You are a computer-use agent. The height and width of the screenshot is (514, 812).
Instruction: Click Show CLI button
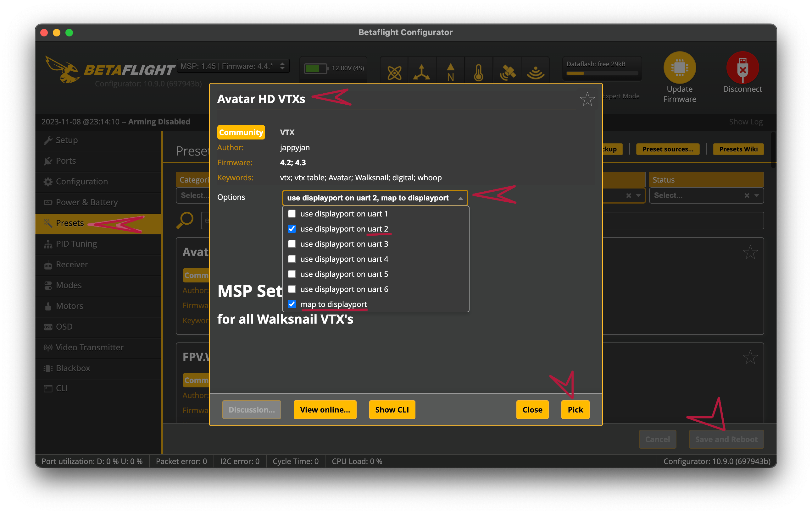(392, 410)
